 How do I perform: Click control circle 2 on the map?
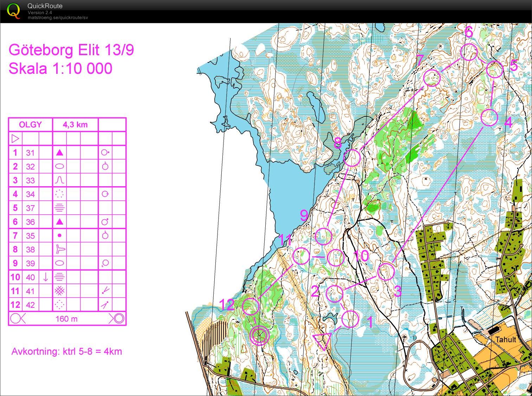(x=335, y=294)
